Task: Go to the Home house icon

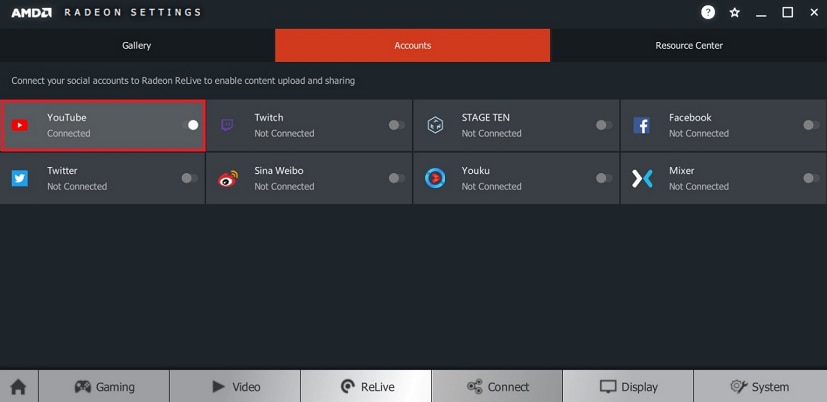Action: click(x=18, y=387)
